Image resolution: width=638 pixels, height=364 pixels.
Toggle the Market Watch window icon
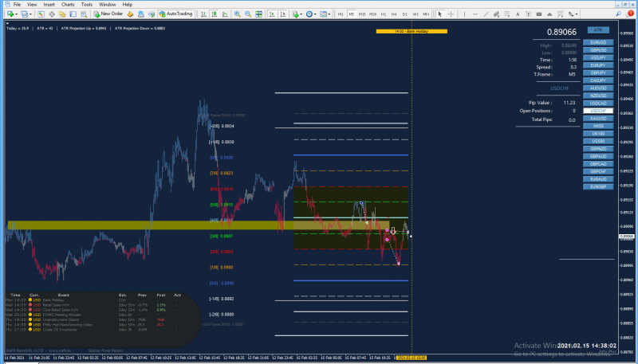(41, 14)
